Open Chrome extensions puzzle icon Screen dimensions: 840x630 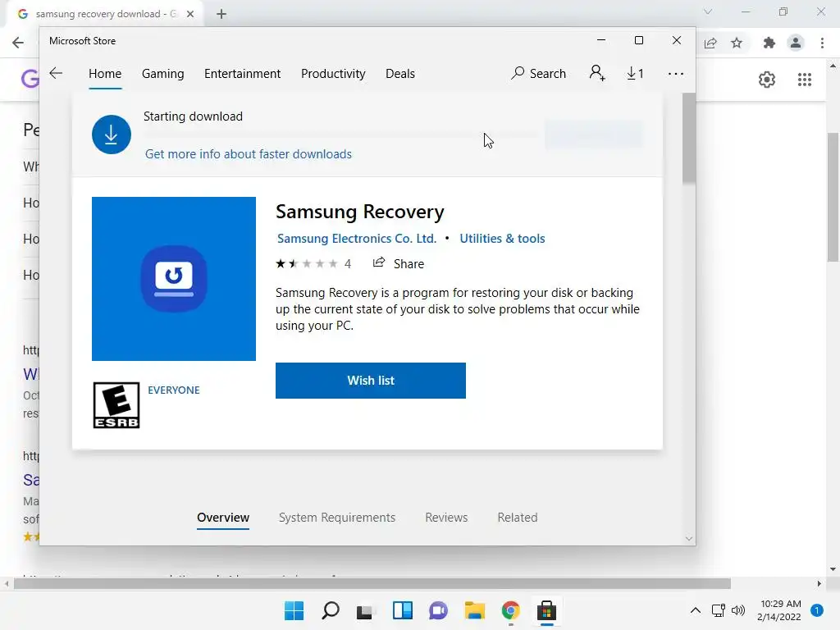[769, 43]
